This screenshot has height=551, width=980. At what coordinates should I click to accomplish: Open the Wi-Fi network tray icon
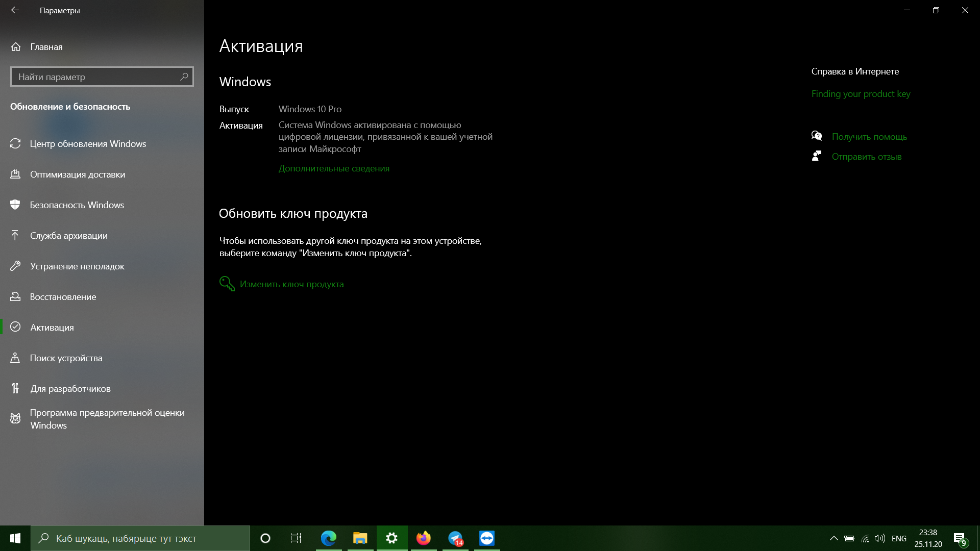click(x=865, y=538)
